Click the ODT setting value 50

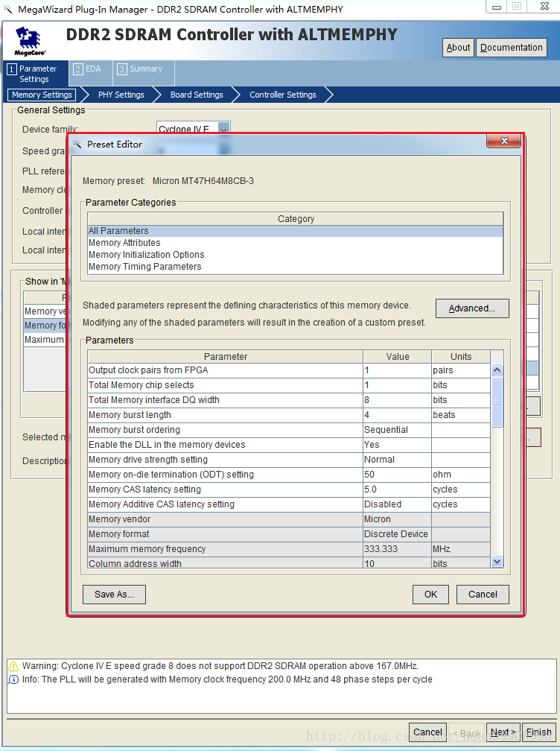pos(397,474)
